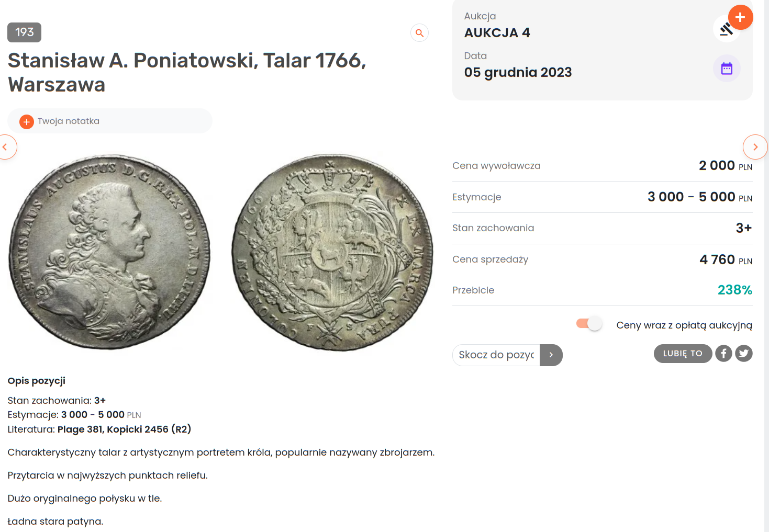Viewport: 769px width, 532px height.
Task: Submit the jump-to-lot arrow button
Action: point(551,355)
